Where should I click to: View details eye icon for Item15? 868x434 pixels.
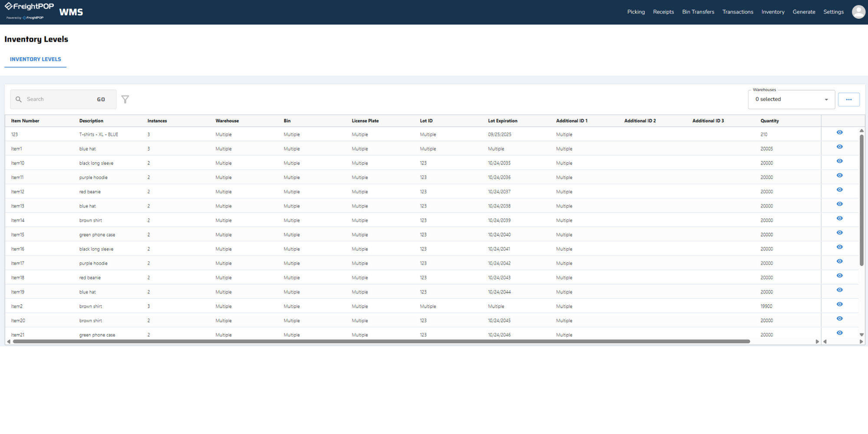[x=840, y=233]
